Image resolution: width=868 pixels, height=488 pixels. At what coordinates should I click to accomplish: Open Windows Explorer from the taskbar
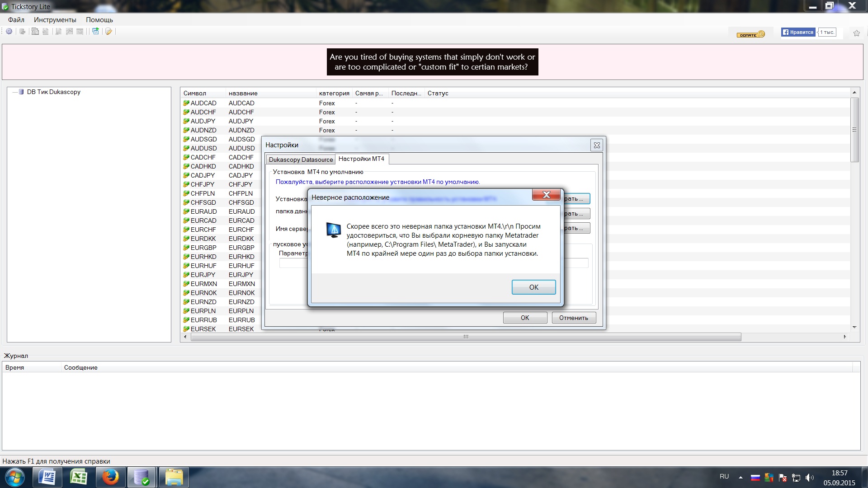pos(174,477)
